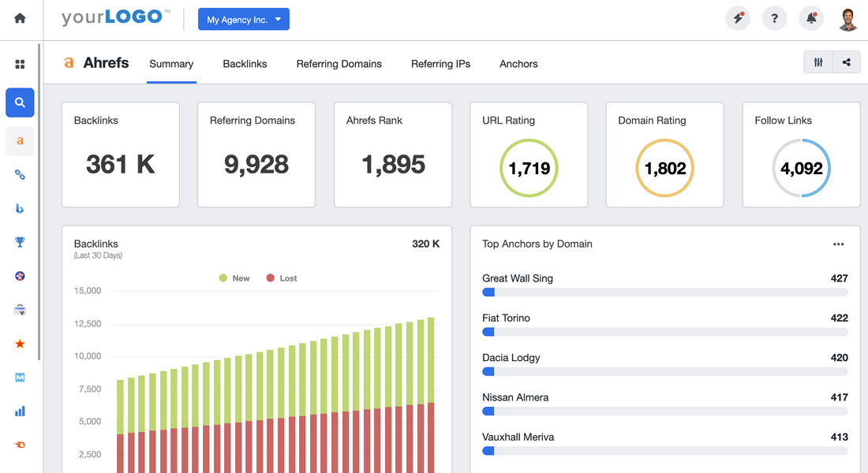Open the lightning bolt quick actions
The image size is (868, 473).
tap(738, 18)
